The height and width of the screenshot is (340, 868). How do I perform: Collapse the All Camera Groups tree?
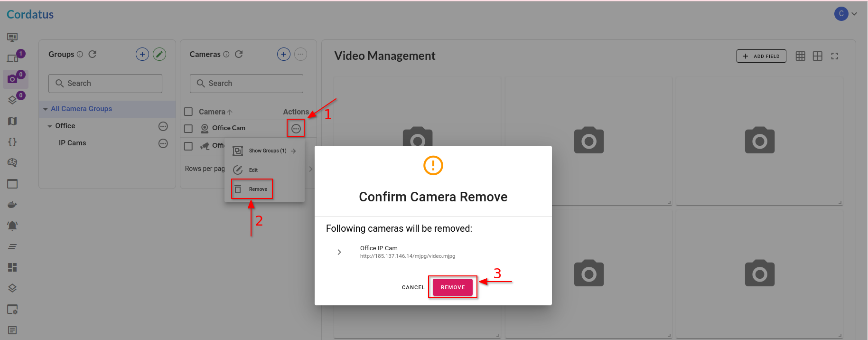pos(45,109)
